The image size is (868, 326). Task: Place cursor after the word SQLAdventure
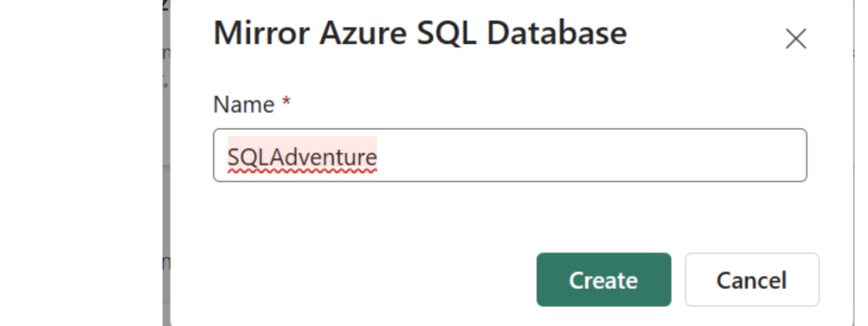pos(378,157)
